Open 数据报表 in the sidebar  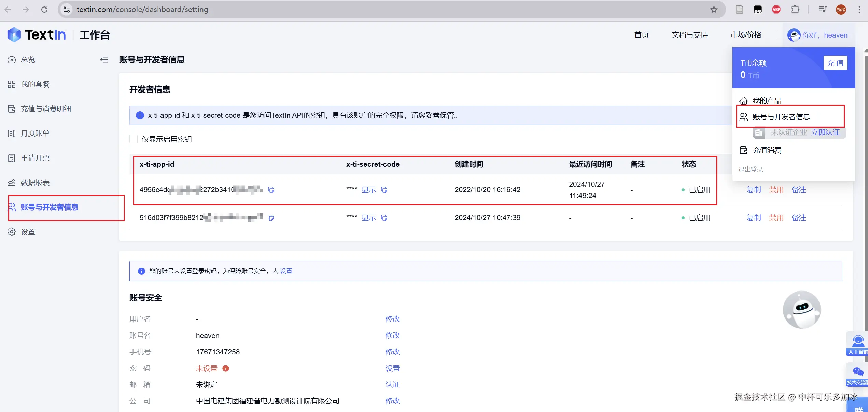[x=35, y=183]
